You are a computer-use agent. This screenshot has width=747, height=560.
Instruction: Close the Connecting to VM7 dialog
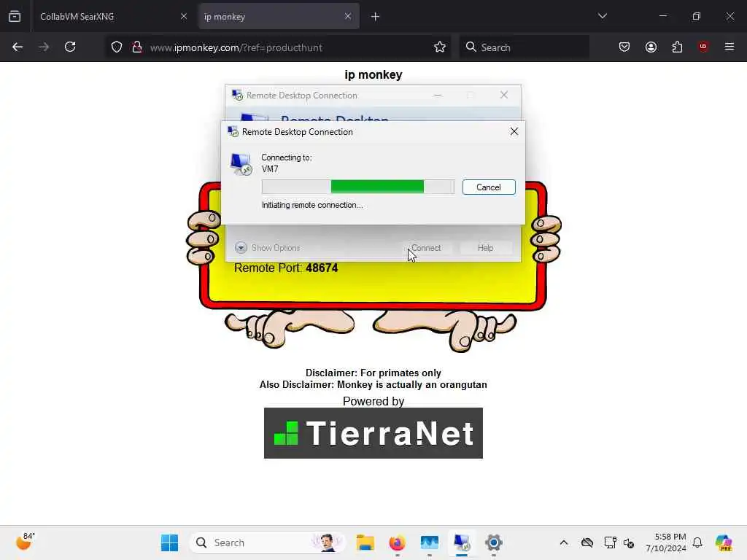point(514,131)
